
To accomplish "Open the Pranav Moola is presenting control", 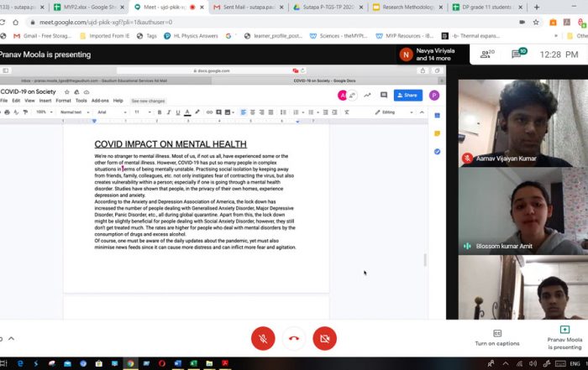I will tap(564, 337).
